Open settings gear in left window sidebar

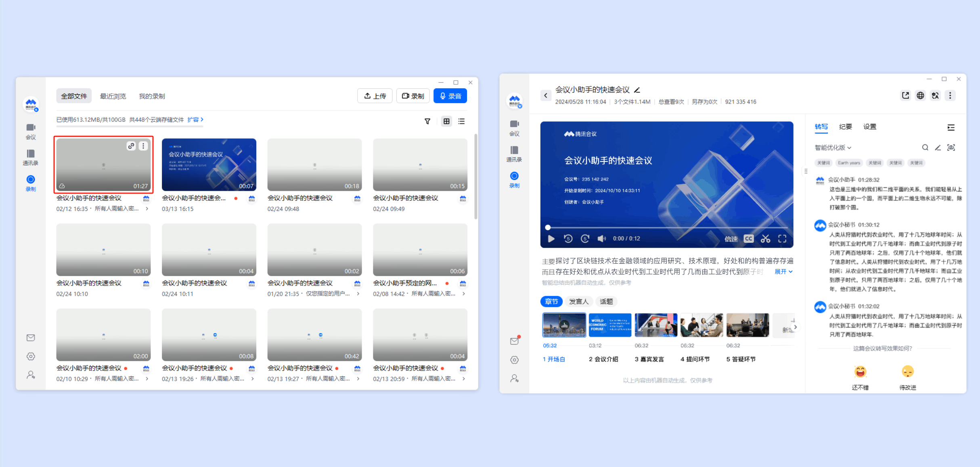31,356
